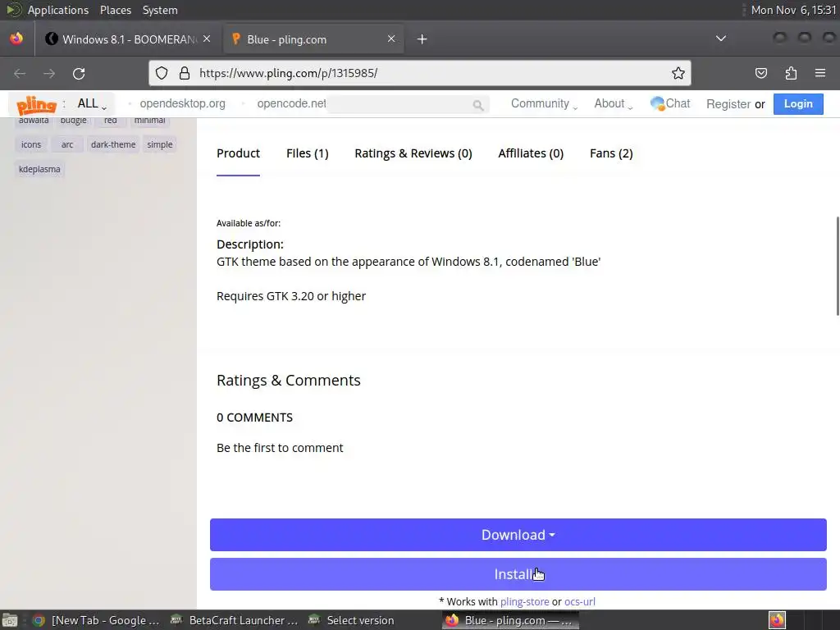
Task: Follow the ocs-url link
Action: 580,601
